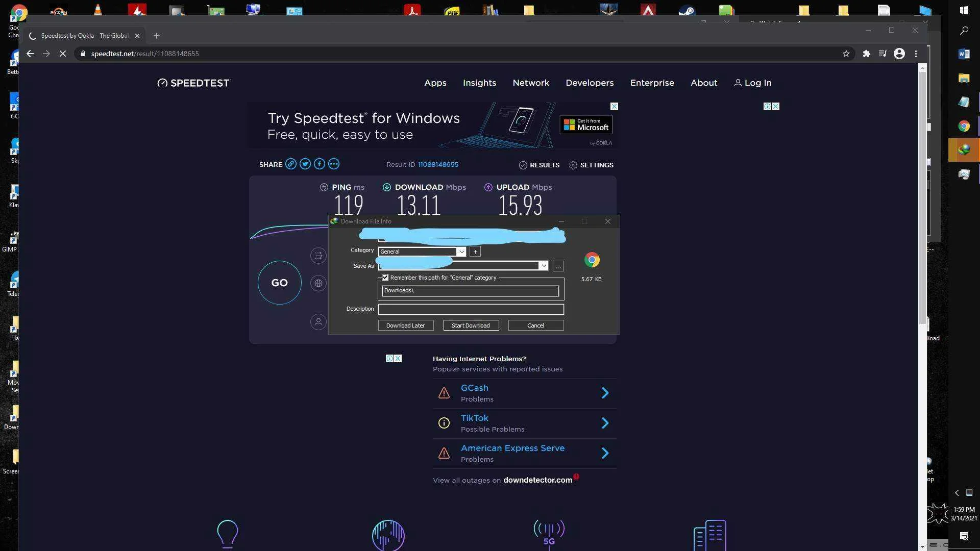
Task: Open the media control icon in Chrome toolbar
Action: tap(883, 54)
